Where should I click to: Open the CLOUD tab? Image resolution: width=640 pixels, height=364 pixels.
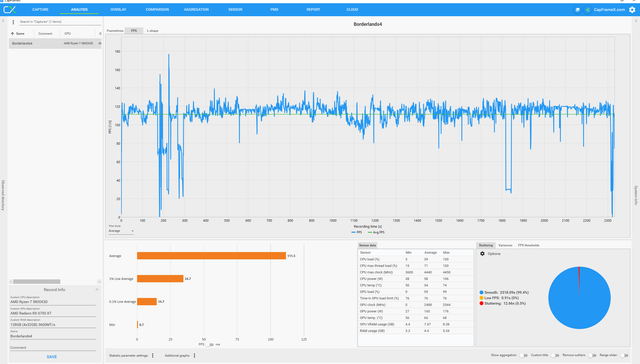(352, 9)
